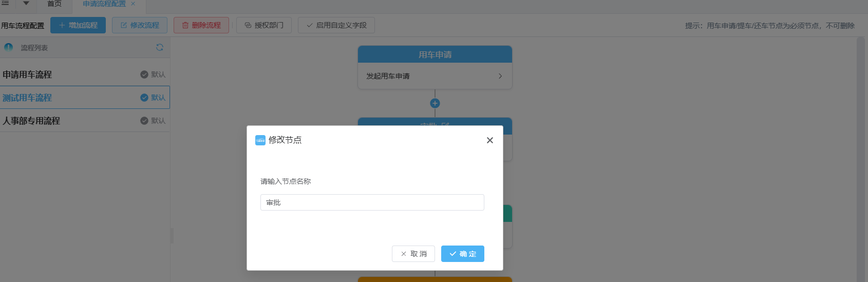Open the tab dropdown arrow next to 首页

pyautogui.click(x=26, y=4)
